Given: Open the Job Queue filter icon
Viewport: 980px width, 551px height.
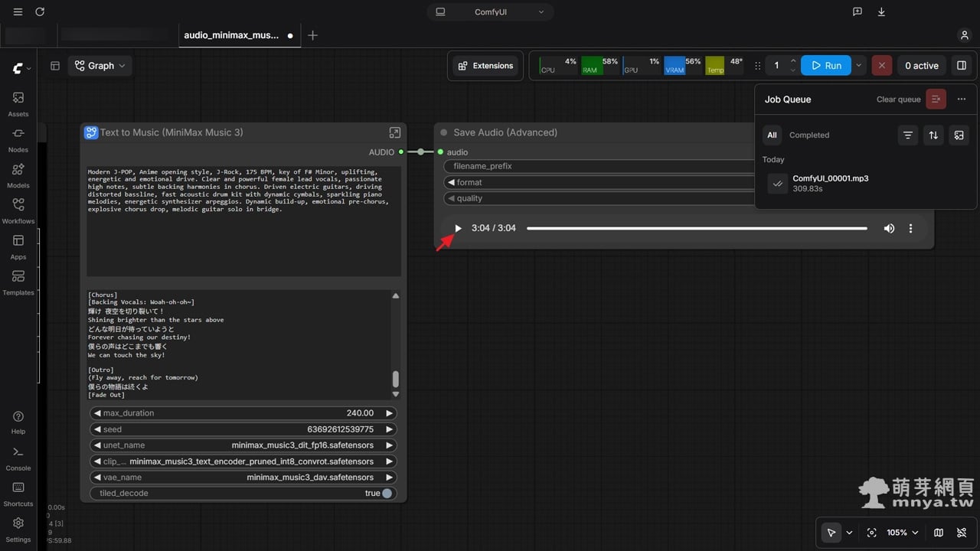Looking at the screenshot, I should click(908, 135).
